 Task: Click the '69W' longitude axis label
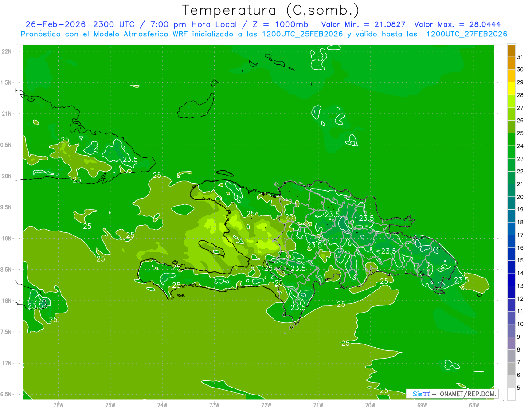(422, 405)
